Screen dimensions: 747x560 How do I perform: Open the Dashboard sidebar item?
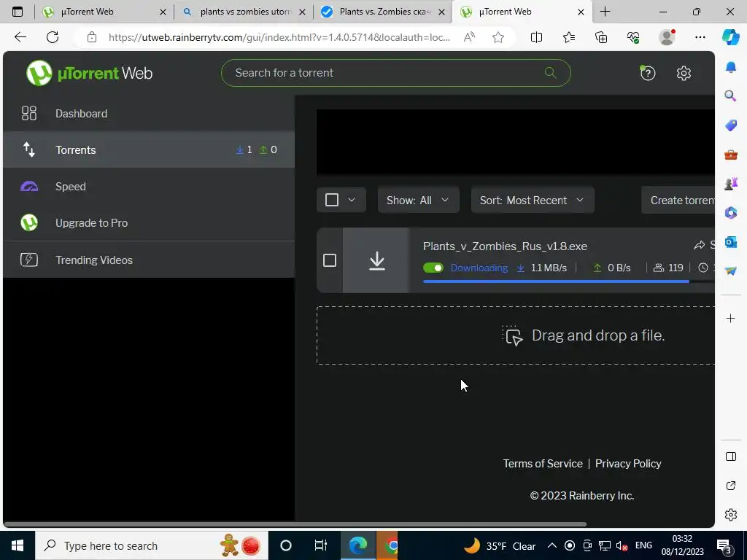click(149, 113)
